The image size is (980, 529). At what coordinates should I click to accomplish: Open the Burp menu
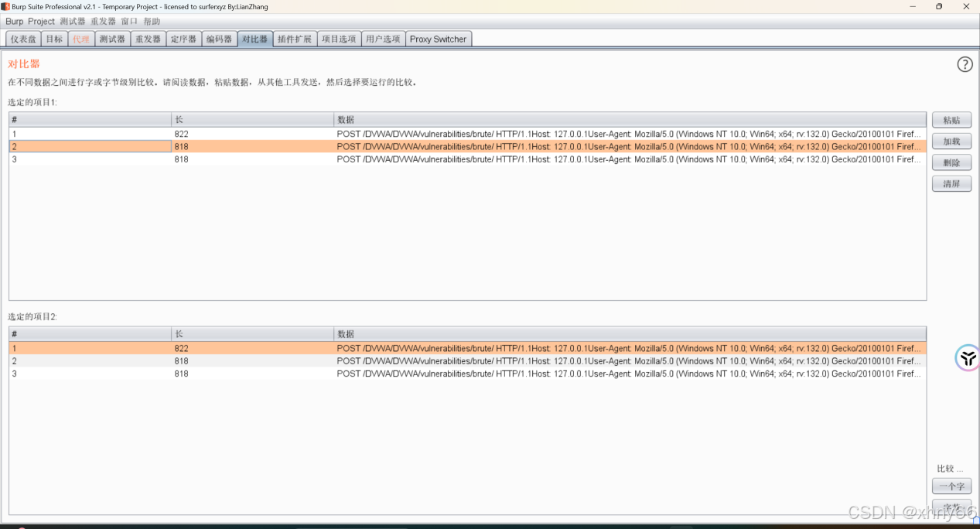pos(15,22)
